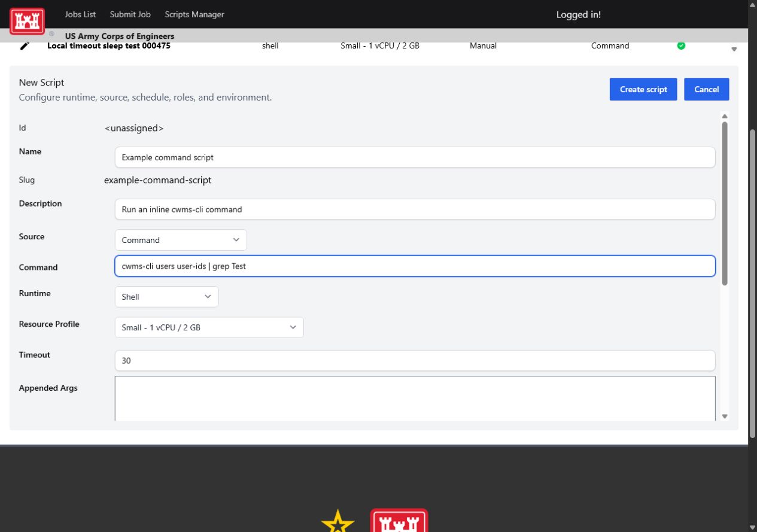This screenshot has height=532, width=757.
Task: Click the pencil edit icon for Local timeout script
Action: pyautogui.click(x=25, y=45)
